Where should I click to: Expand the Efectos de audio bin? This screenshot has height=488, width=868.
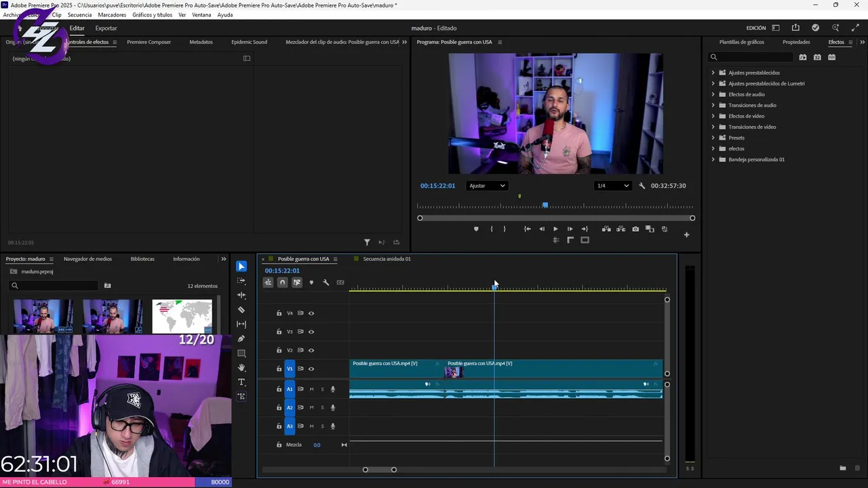(x=713, y=94)
